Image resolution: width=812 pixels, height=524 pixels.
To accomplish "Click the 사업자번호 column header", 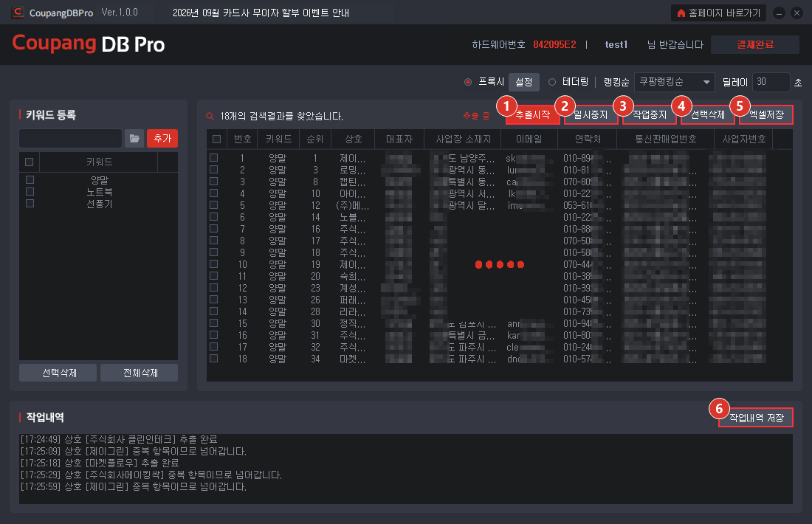I will click(743, 139).
